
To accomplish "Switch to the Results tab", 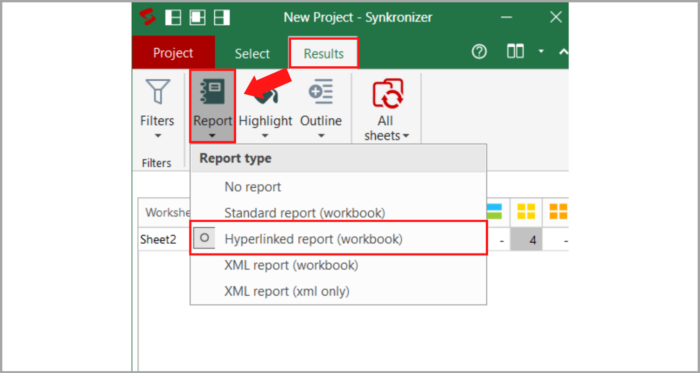I will tap(324, 54).
